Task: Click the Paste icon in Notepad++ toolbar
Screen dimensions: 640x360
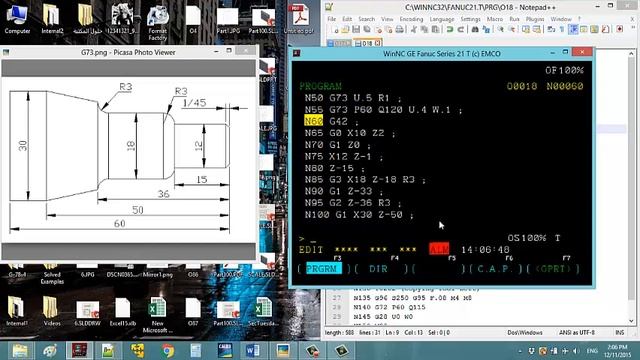Action: [436, 29]
